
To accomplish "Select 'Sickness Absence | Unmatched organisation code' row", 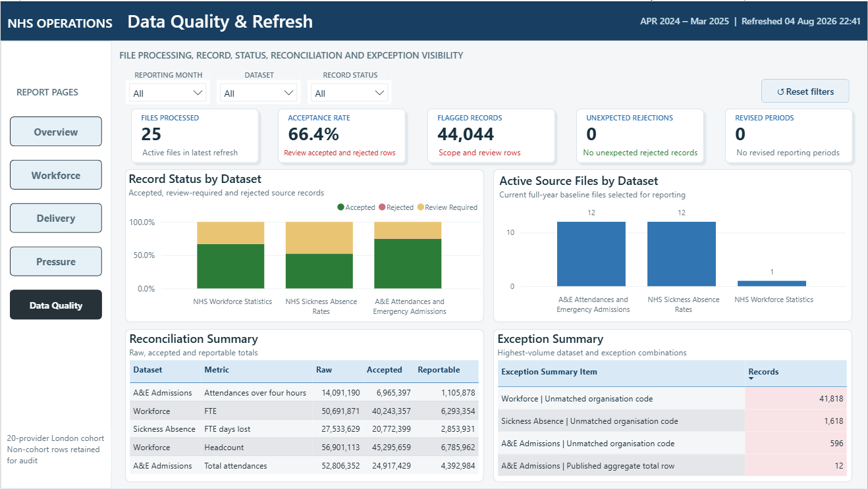I will click(x=672, y=421).
